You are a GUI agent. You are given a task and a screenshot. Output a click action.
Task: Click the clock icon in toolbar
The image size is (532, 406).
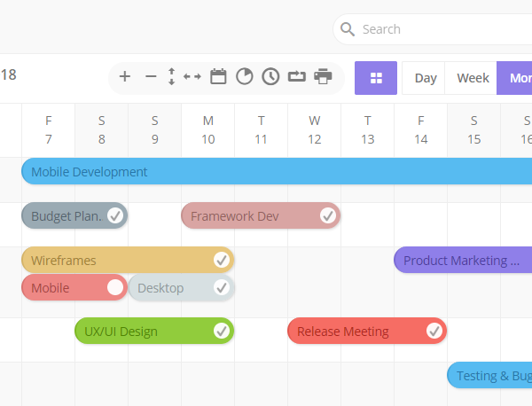[x=270, y=77]
